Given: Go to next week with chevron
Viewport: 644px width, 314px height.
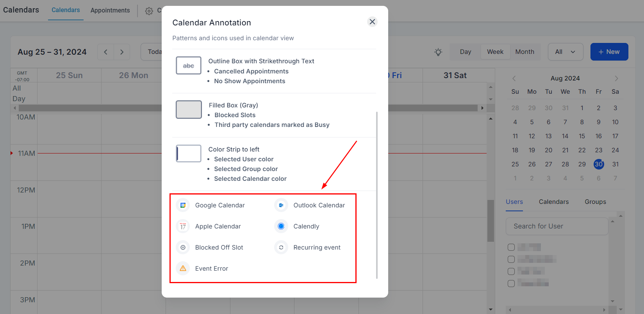Looking at the screenshot, I should coord(122,52).
